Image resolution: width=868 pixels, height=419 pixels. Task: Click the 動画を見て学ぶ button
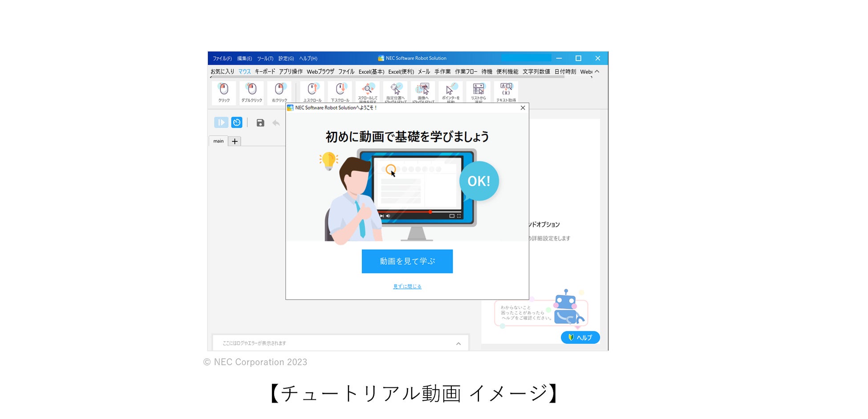click(407, 261)
